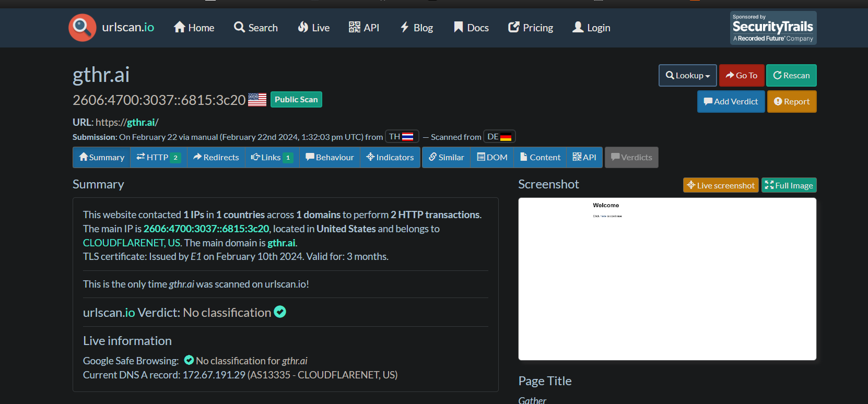Open the Live screenshot button

[721, 185]
